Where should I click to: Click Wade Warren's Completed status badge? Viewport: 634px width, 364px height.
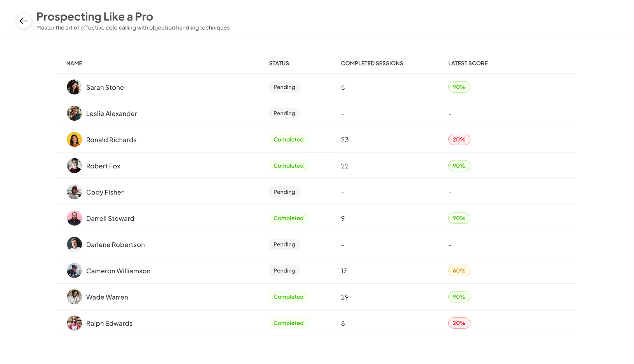[x=288, y=297]
